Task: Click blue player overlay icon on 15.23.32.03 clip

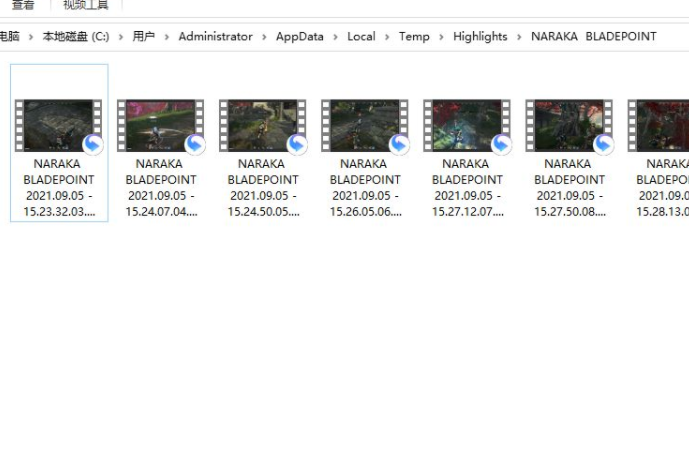Action: 93,145
